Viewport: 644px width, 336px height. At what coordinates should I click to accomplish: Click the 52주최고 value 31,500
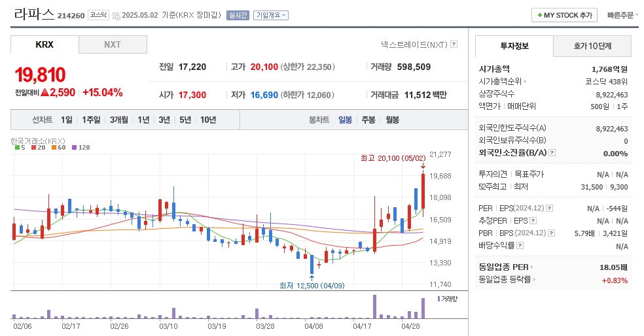click(592, 187)
